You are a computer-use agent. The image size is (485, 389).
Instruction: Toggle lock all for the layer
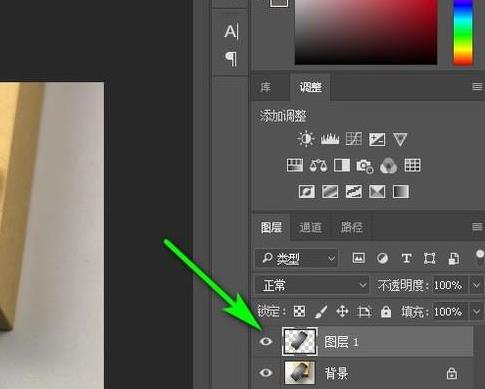pyautogui.click(x=386, y=312)
